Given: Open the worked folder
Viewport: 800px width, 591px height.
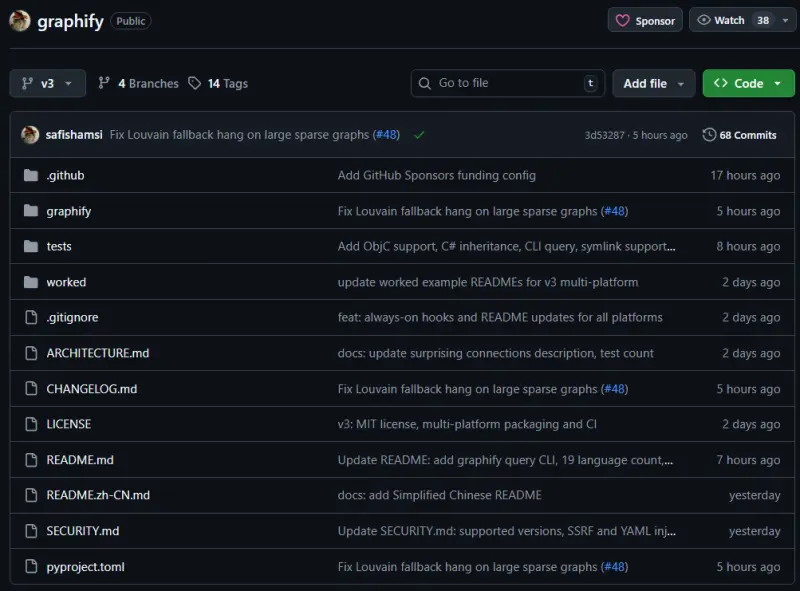Looking at the screenshot, I should coord(66,282).
